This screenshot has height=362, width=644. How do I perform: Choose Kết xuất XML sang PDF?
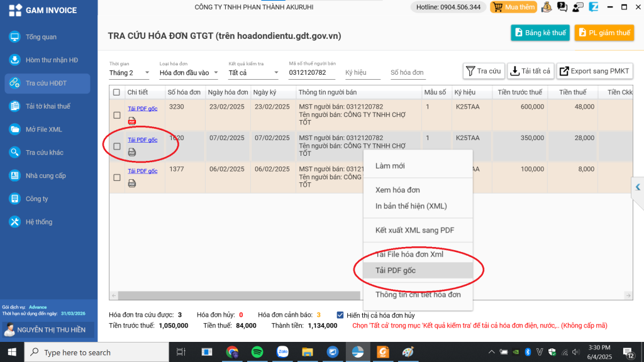(418, 230)
